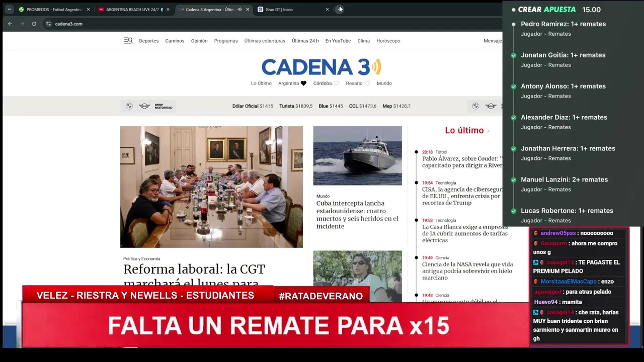Viewport: 644px width, 362px height.
Task: Open the menu search icon on Cadena 3
Action: (x=128, y=41)
